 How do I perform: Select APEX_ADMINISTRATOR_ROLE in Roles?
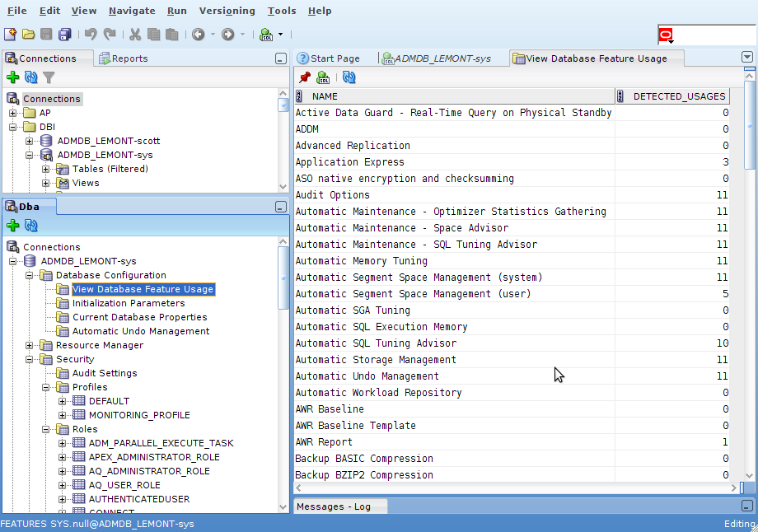point(154,457)
